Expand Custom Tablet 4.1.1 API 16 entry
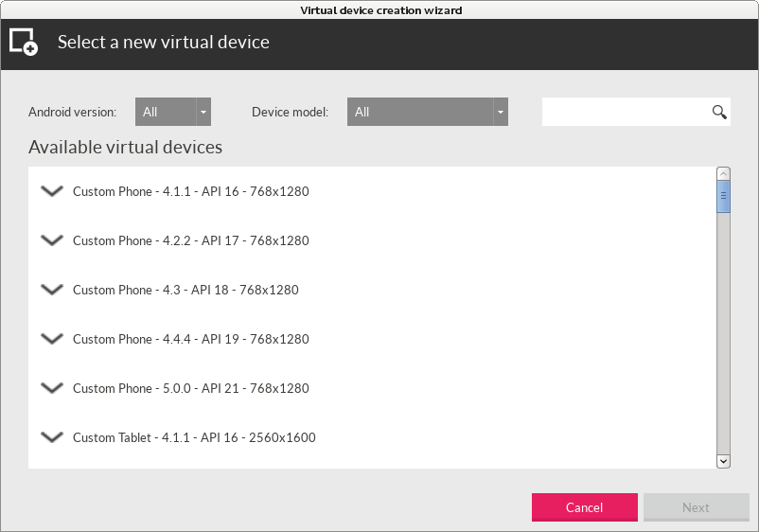The image size is (759, 532). click(x=52, y=437)
